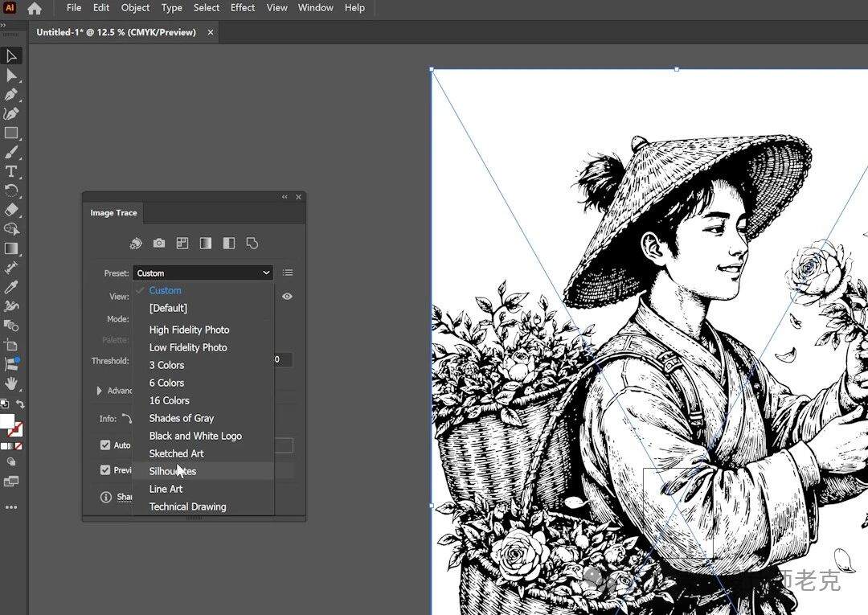
Task: Open the Type menu
Action: 172,8
